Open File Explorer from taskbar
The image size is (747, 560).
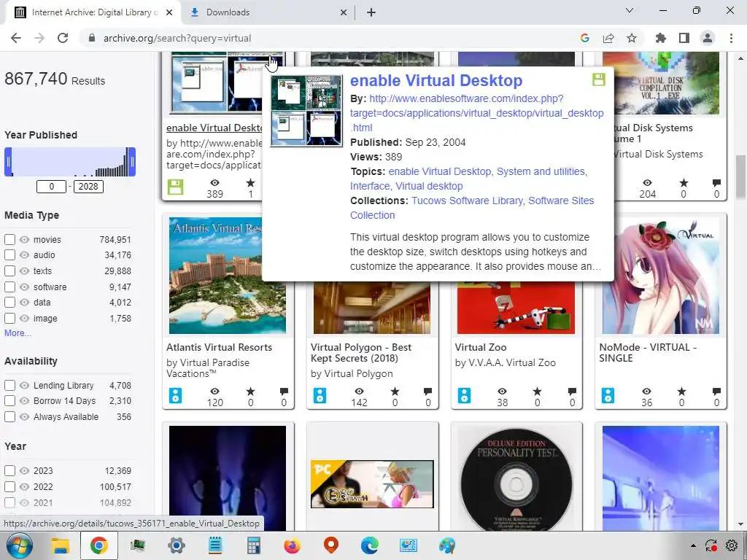[60, 545]
